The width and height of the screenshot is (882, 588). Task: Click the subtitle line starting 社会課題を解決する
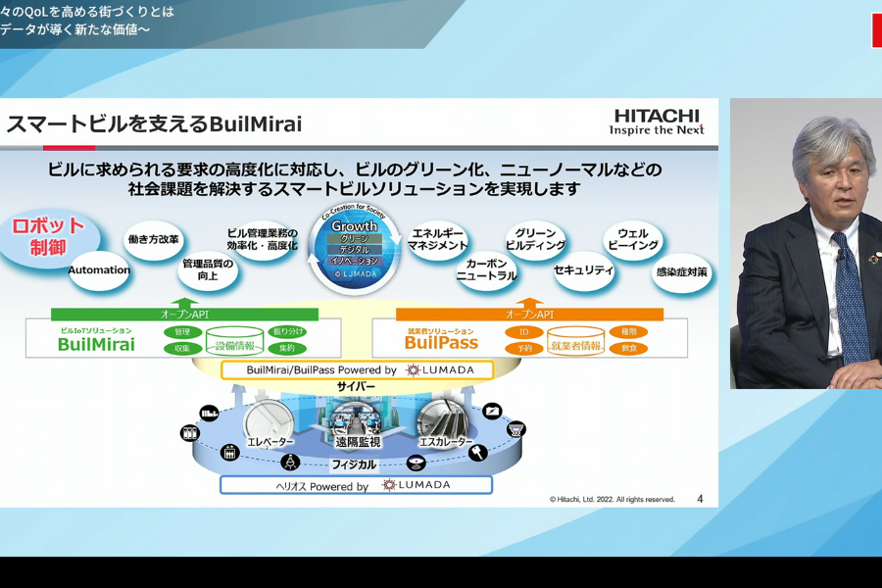[355, 189]
